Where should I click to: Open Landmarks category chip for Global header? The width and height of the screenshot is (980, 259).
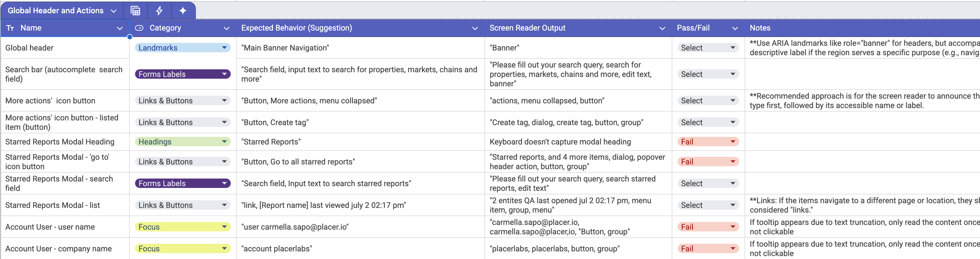[183, 48]
